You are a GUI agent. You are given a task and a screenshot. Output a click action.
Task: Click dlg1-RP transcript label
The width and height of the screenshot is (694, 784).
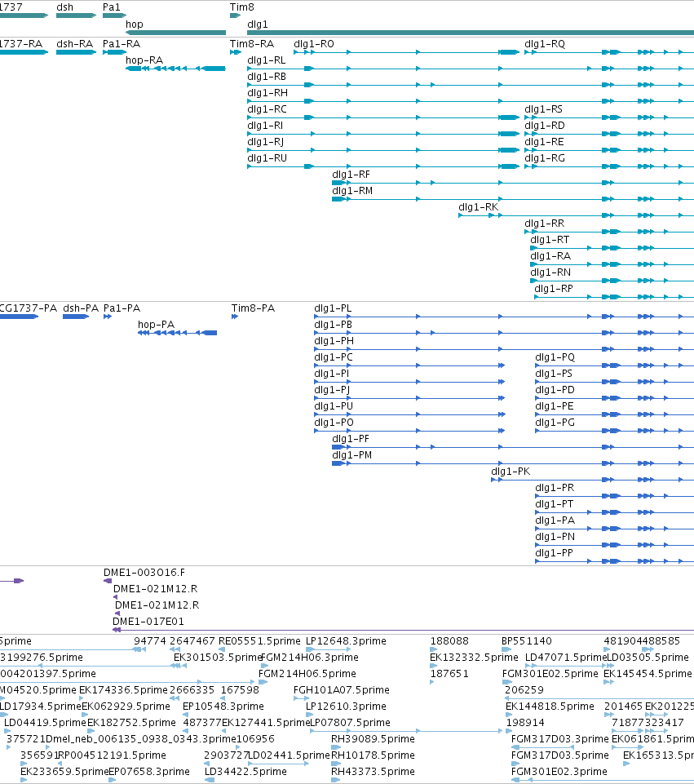click(x=554, y=289)
